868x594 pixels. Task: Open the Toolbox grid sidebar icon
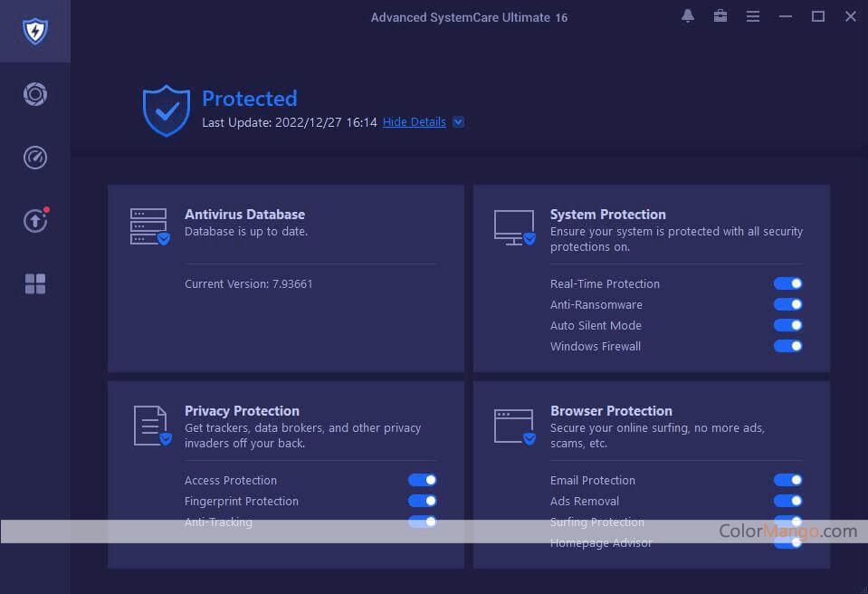(x=35, y=284)
